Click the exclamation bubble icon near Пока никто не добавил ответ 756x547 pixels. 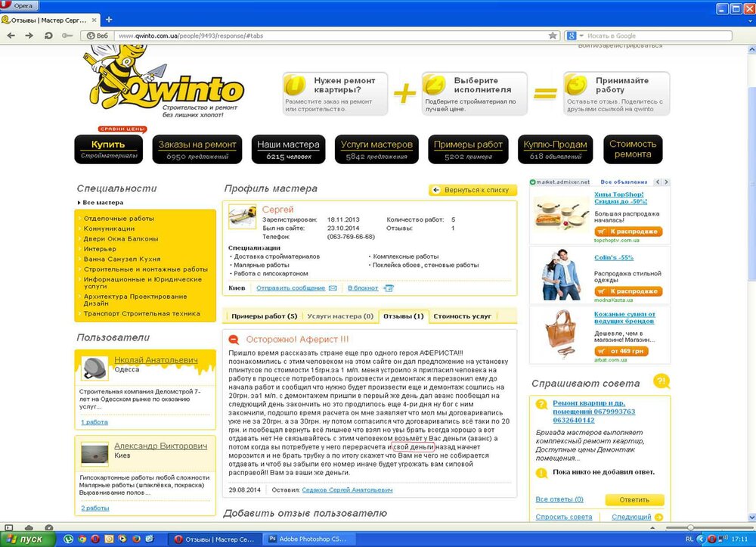click(541, 473)
